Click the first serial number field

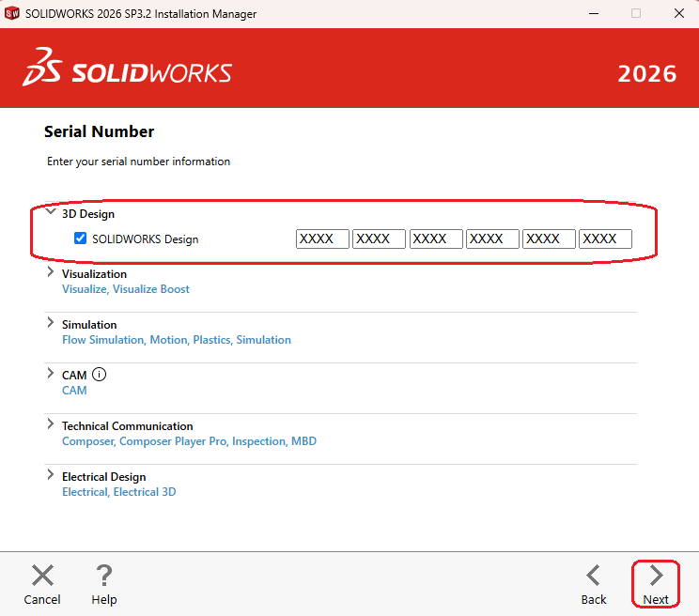click(322, 239)
